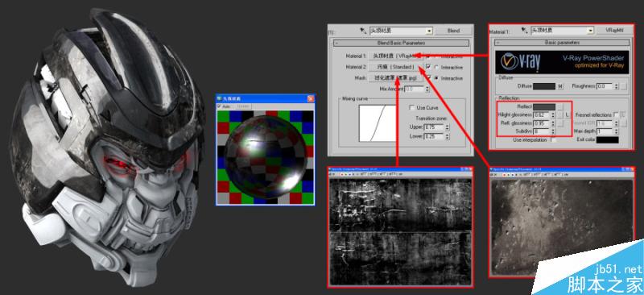This screenshot has width=644, height=295.
Task: Toggle the Use interpolation checkbox
Action: coord(554,140)
